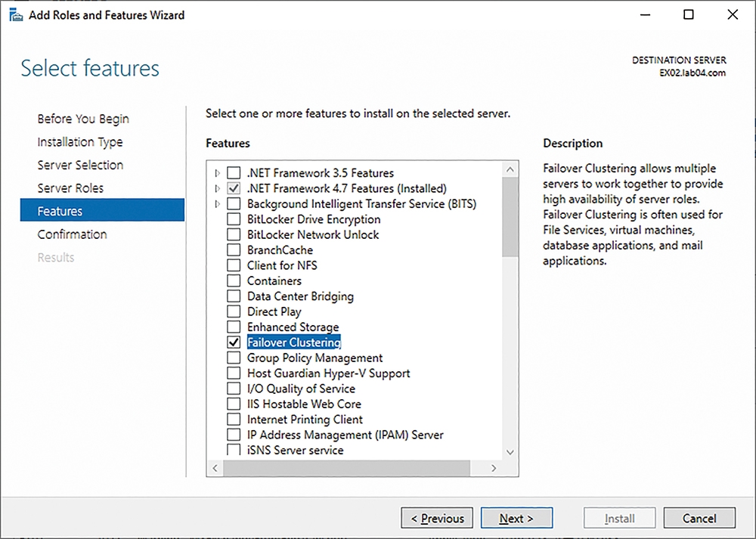Click the up arrow of features scrollbar
The width and height of the screenshot is (756, 539).
tap(510, 169)
